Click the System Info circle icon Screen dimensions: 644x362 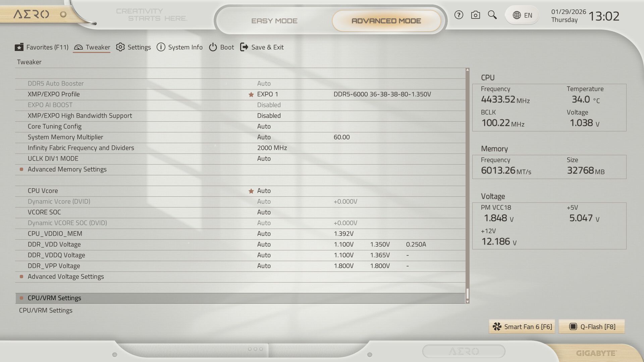click(161, 47)
